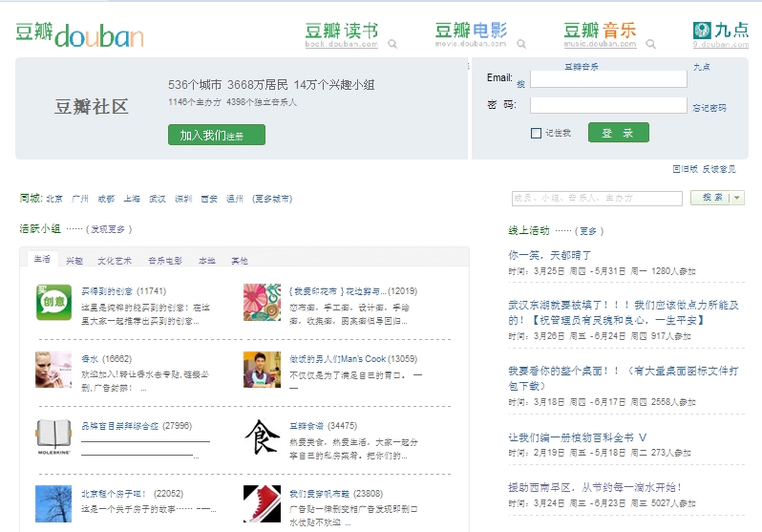Switch to the 文化艺术 tab
The width and height of the screenshot is (762, 532).
point(115,261)
